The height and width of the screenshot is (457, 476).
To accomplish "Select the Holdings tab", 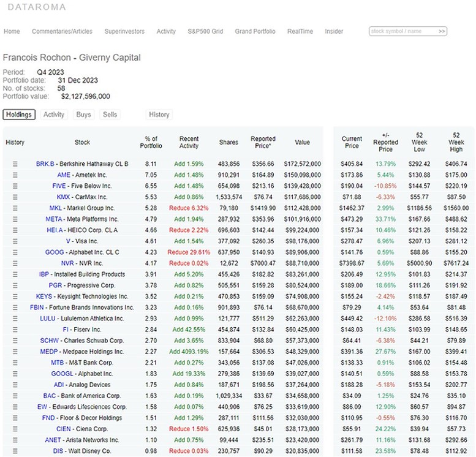I will tap(19, 115).
